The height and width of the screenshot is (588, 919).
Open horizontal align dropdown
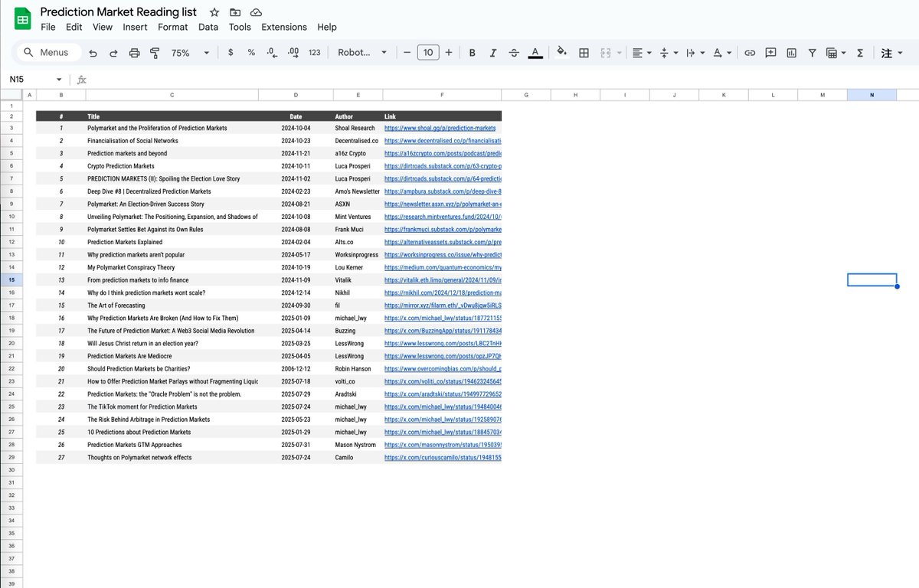pos(641,53)
